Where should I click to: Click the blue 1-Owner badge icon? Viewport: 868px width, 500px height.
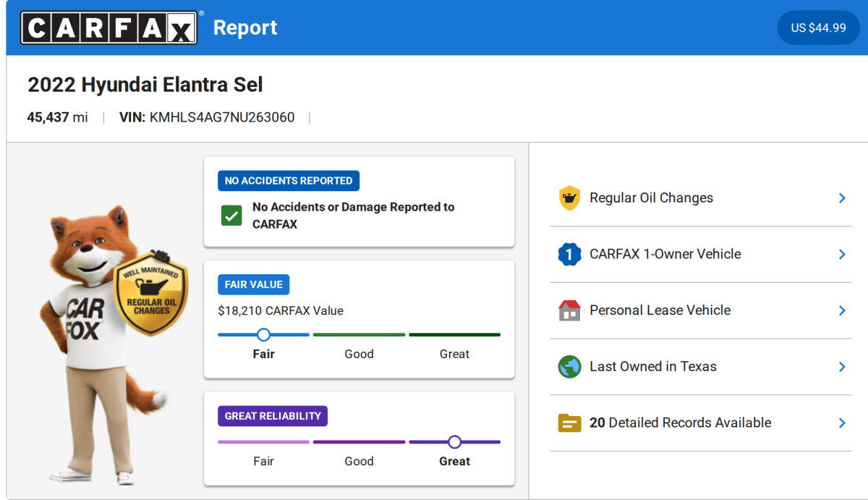pyautogui.click(x=569, y=254)
